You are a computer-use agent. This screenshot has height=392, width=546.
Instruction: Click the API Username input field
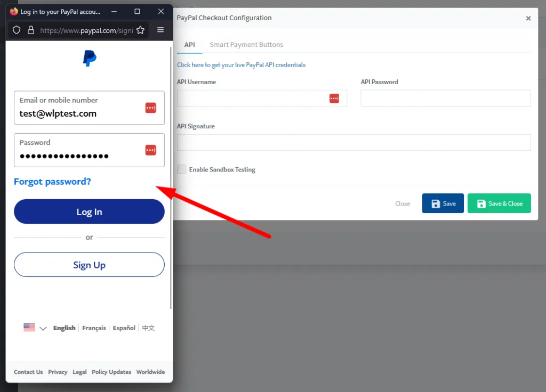(x=262, y=99)
